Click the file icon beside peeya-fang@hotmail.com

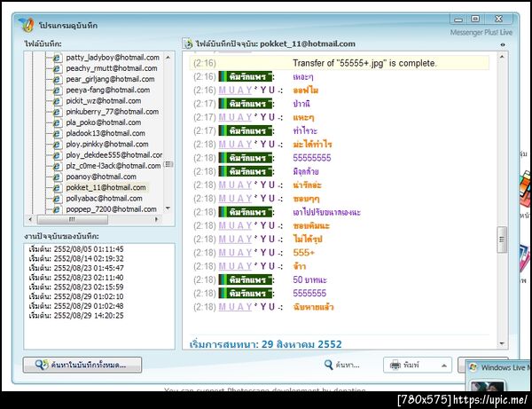tap(57, 90)
